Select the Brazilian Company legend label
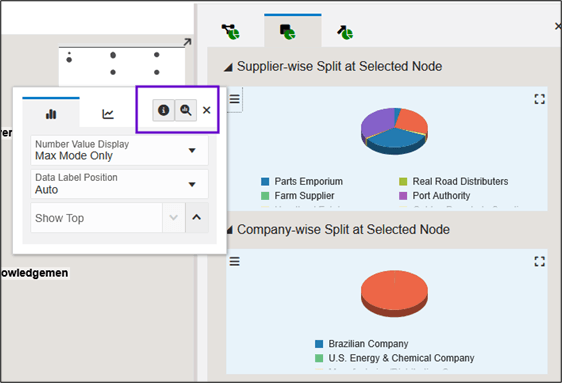The width and height of the screenshot is (562, 383). tap(368, 344)
